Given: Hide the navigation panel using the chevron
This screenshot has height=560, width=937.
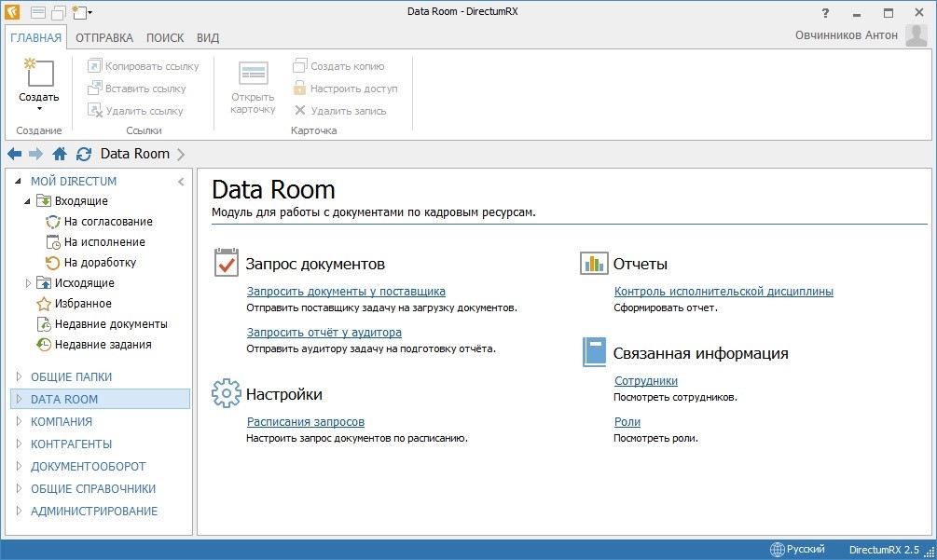Looking at the screenshot, I should coord(181,182).
